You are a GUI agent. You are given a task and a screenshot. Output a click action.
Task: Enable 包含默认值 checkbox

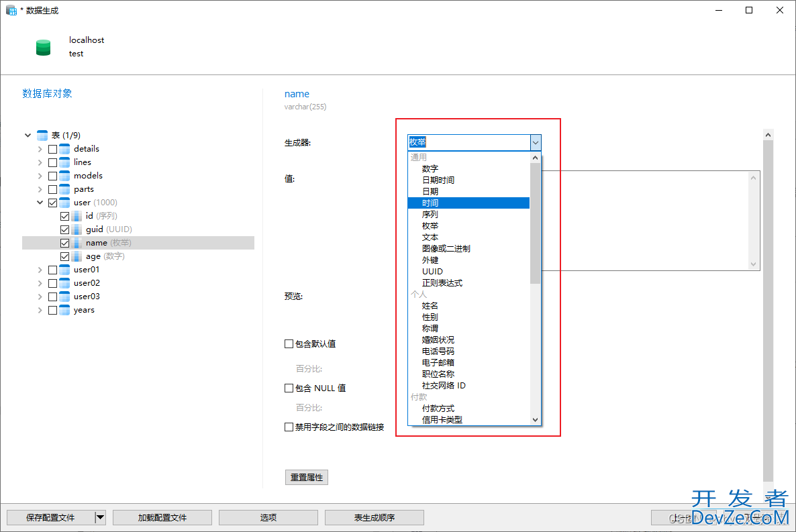[x=289, y=344]
